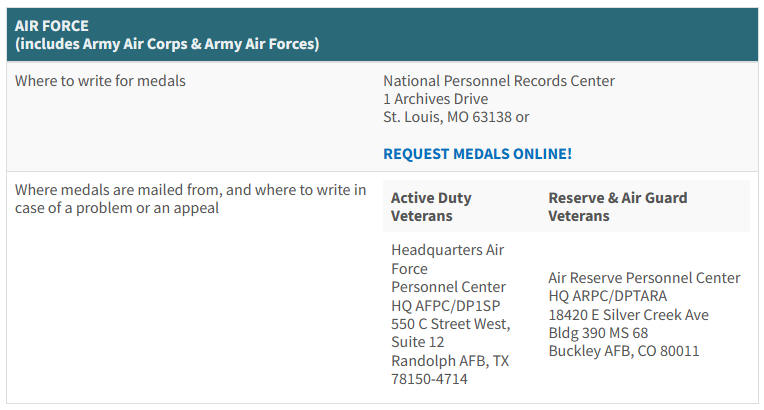
Task: Click the HQ ARPC/DPTARA line
Action: point(608,296)
